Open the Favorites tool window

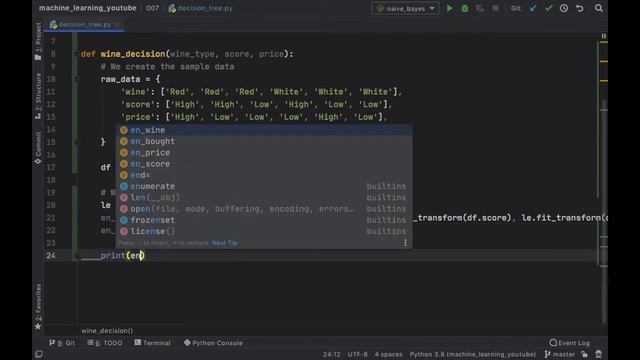coord(38,307)
